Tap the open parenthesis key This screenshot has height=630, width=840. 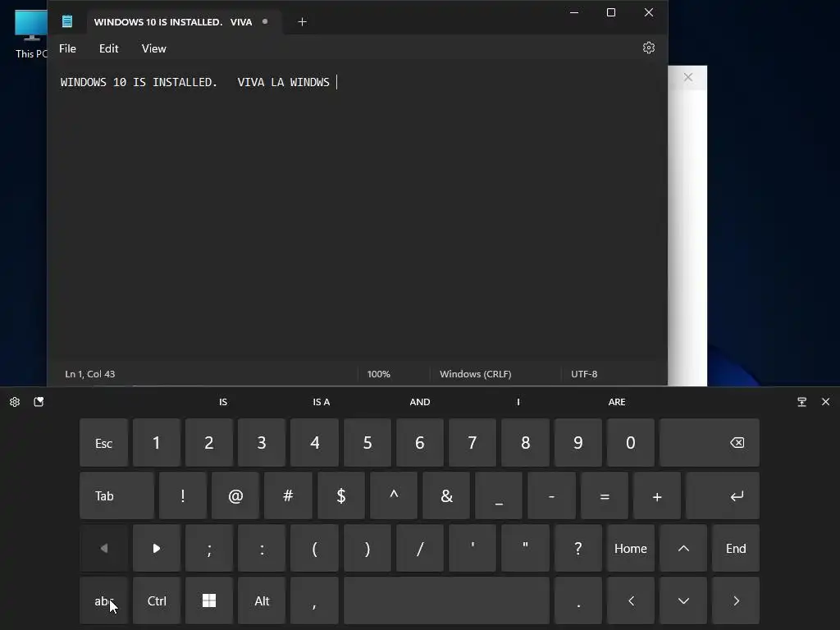click(x=314, y=548)
